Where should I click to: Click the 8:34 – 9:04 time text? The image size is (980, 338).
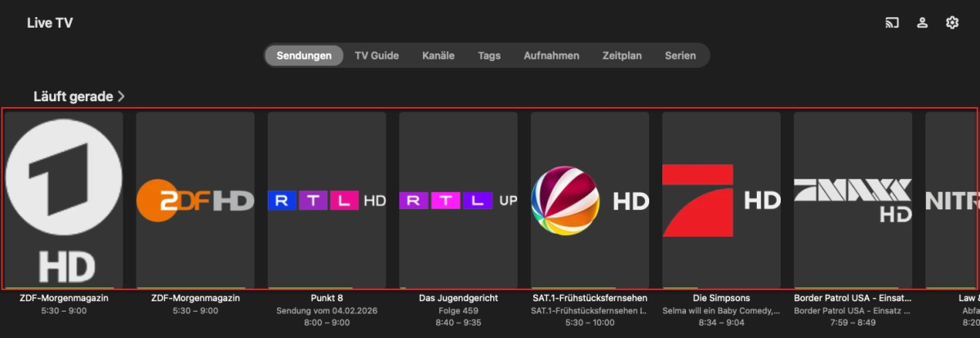point(721,322)
